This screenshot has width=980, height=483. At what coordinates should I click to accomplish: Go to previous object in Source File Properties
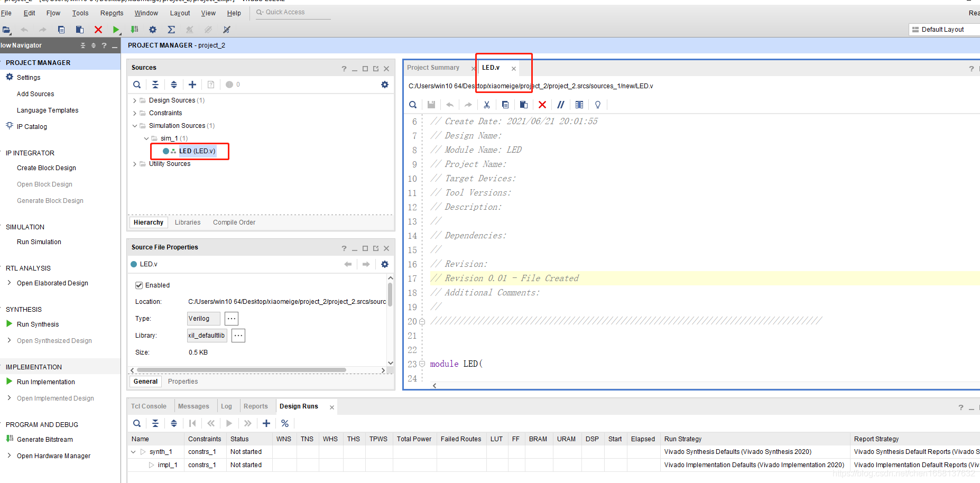(x=348, y=264)
